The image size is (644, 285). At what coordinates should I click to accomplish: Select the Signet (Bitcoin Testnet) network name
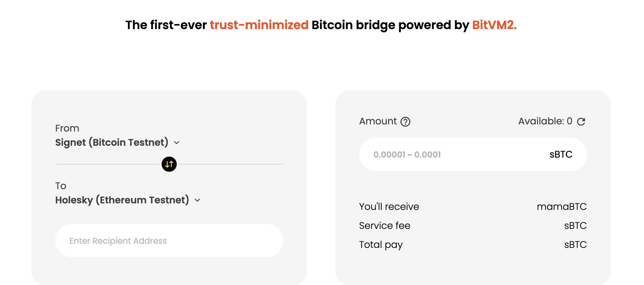pyautogui.click(x=112, y=142)
